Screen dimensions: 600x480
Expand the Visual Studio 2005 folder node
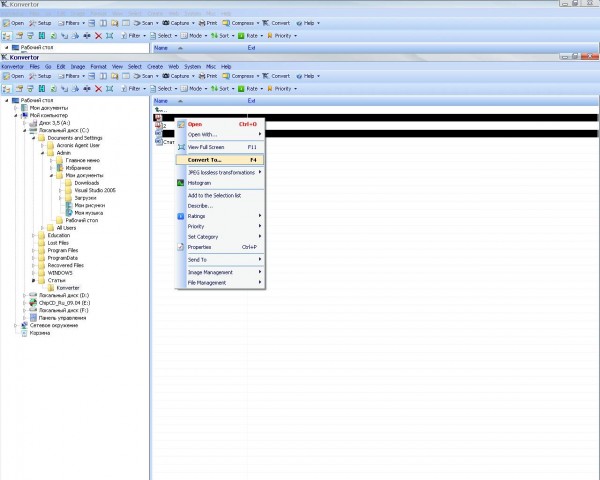tap(60, 190)
